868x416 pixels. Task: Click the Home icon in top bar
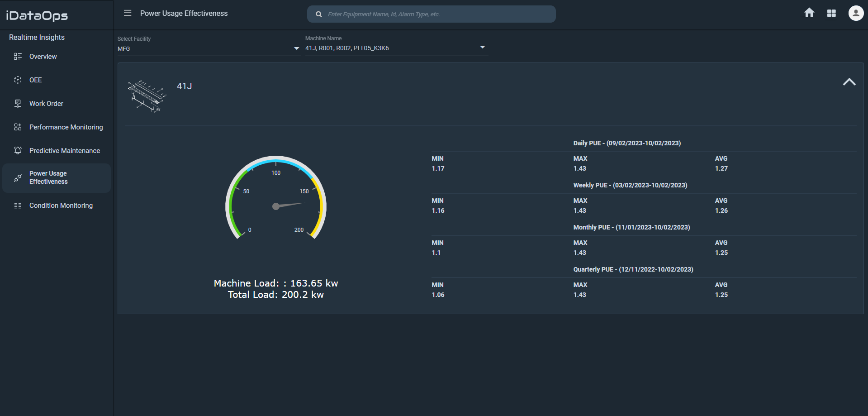[809, 13]
